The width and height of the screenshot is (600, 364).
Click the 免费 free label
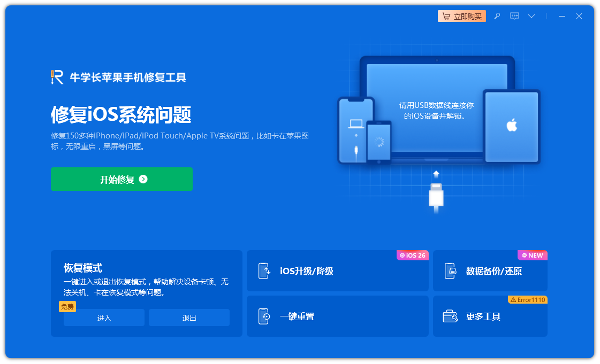(67, 307)
